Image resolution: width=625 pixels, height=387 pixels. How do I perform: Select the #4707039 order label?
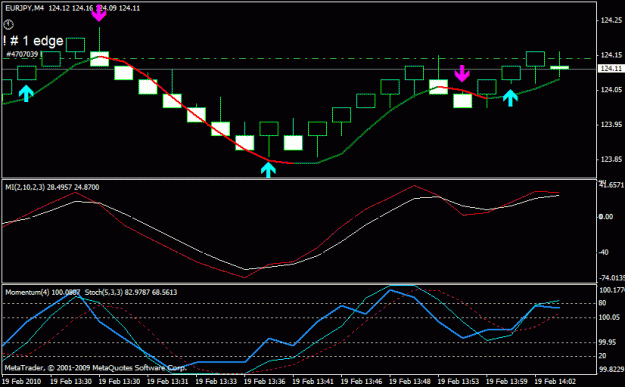click(x=22, y=54)
